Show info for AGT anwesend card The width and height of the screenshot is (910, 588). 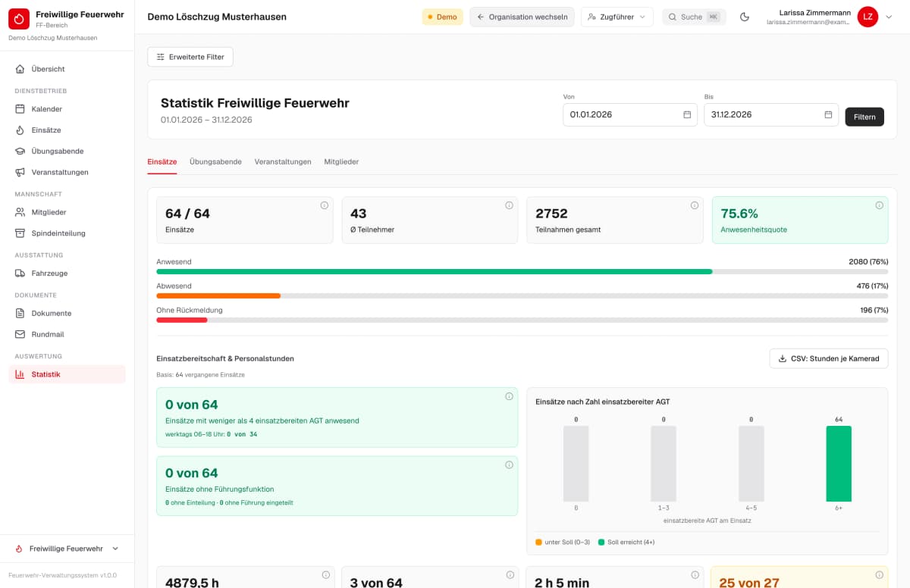pyautogui.click(x=509, y=396)
